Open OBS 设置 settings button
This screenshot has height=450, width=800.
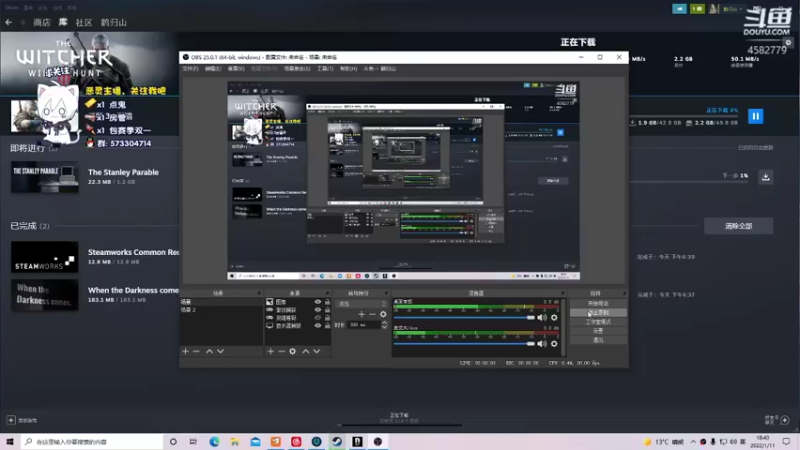[598, 331]
